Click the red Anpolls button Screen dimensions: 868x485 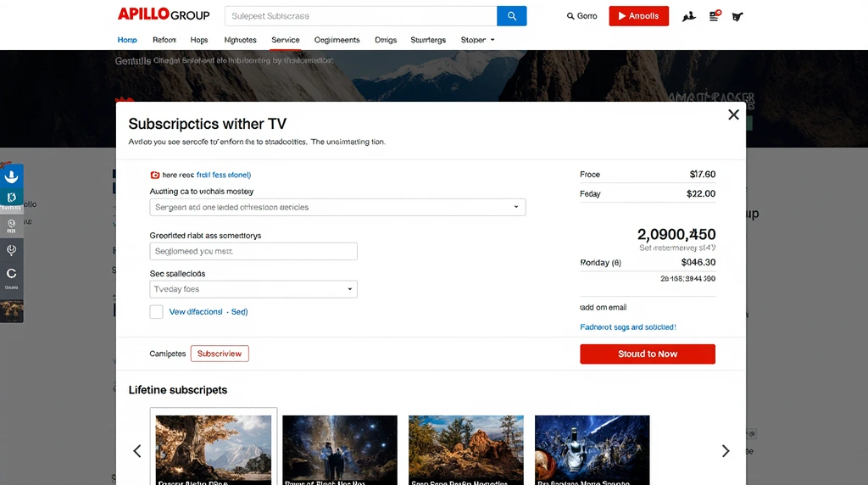[x=639, y=16]
